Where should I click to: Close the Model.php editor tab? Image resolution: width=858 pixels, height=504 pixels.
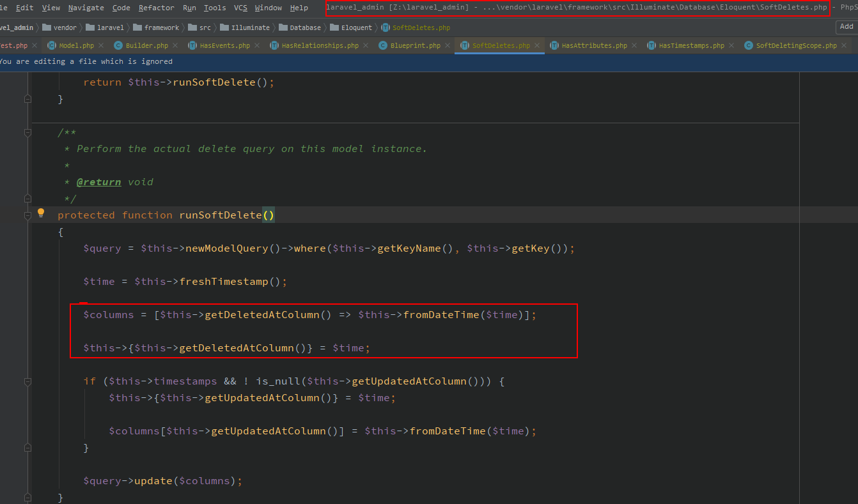coord(101,46)
